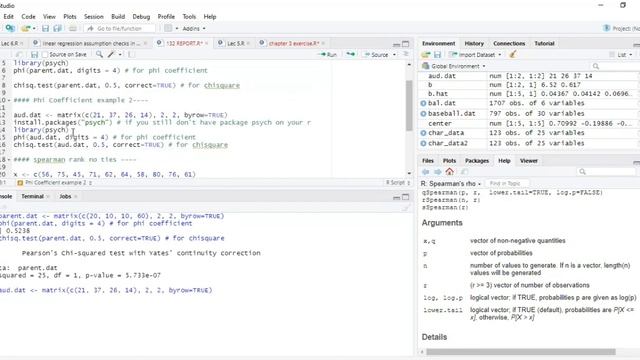This screenshot has width=640, height=360.
Task: Open the Code menu
Action: (x=28, y=17)
